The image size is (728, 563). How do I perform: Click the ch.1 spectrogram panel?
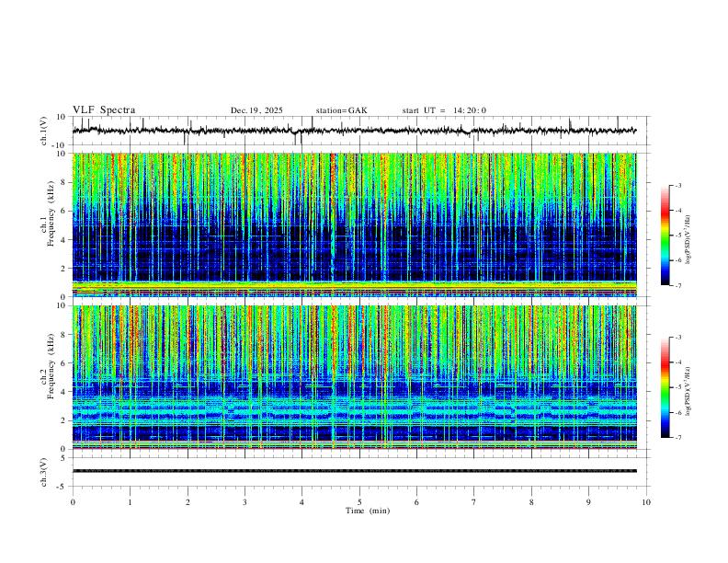pyautogui.click(x=355, y=224)
